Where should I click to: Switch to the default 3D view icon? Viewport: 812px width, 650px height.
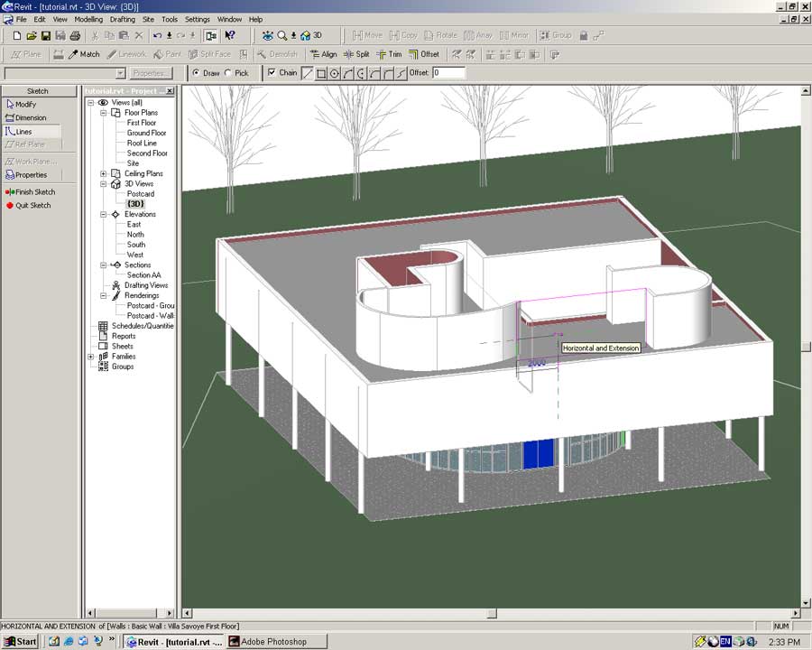(x=311, y=36)
